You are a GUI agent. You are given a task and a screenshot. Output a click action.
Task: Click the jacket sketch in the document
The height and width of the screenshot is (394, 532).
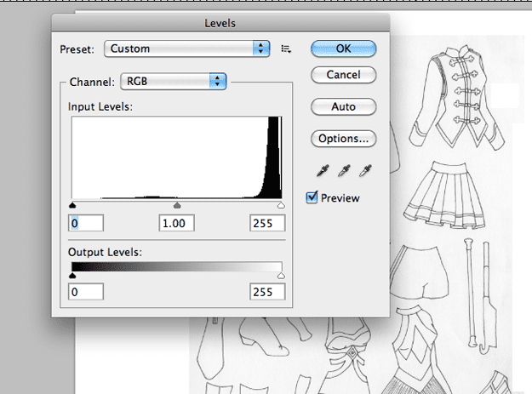tap(457, 97)
